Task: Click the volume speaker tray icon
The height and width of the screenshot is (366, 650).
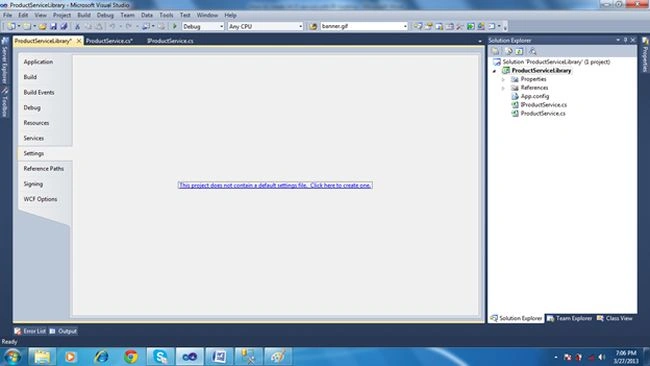Action: coord(601,357)
